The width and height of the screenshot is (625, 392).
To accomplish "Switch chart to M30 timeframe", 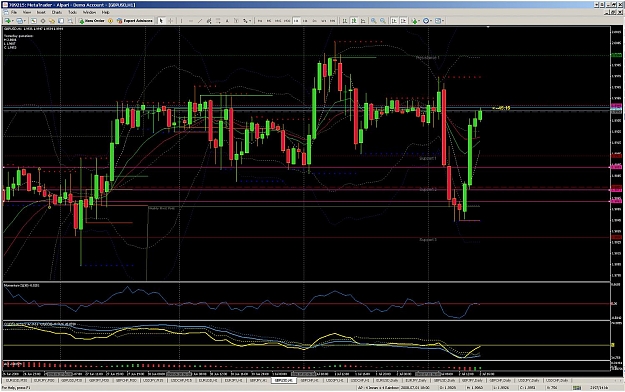I will point(287,20).
